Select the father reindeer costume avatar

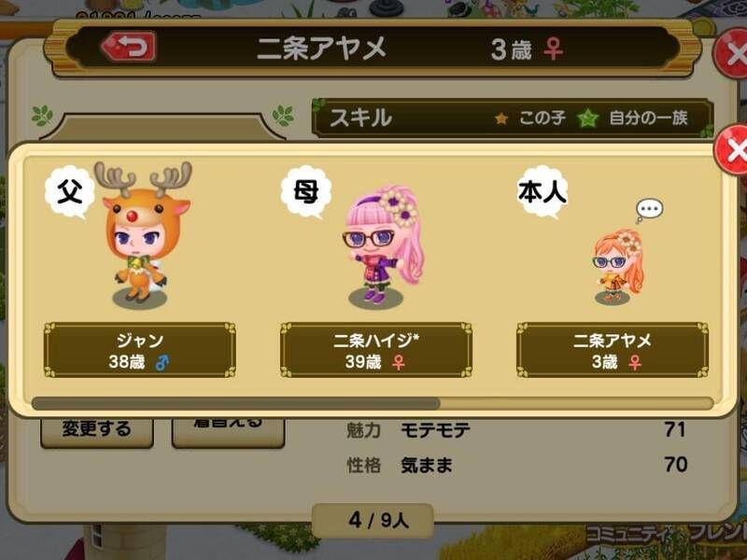[x=142, y=234]
